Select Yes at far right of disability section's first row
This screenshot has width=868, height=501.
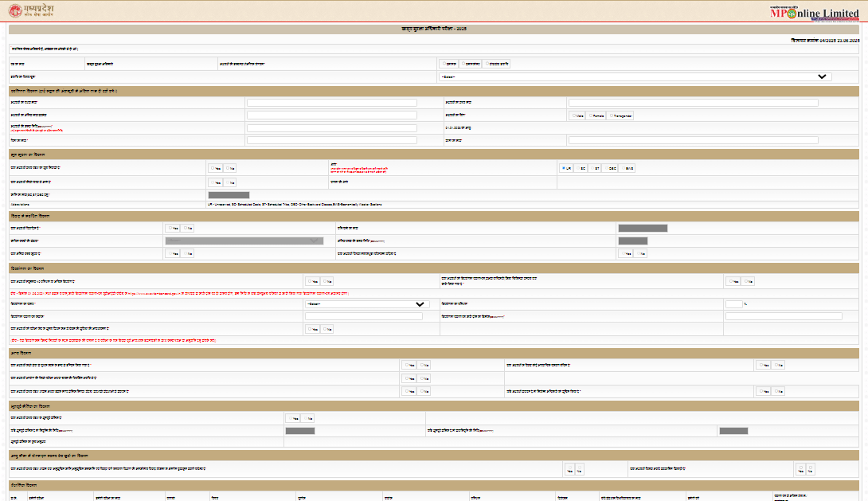tap(730, 281)
